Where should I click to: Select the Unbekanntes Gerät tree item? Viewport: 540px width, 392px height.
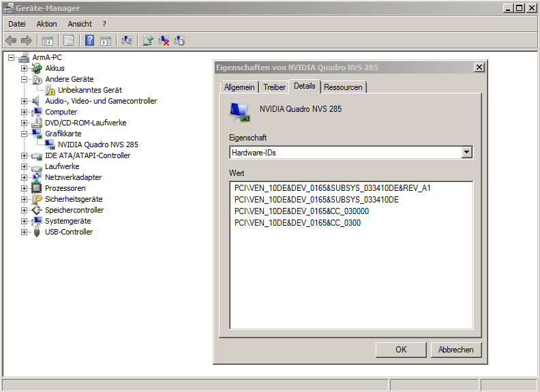point(90,90)
